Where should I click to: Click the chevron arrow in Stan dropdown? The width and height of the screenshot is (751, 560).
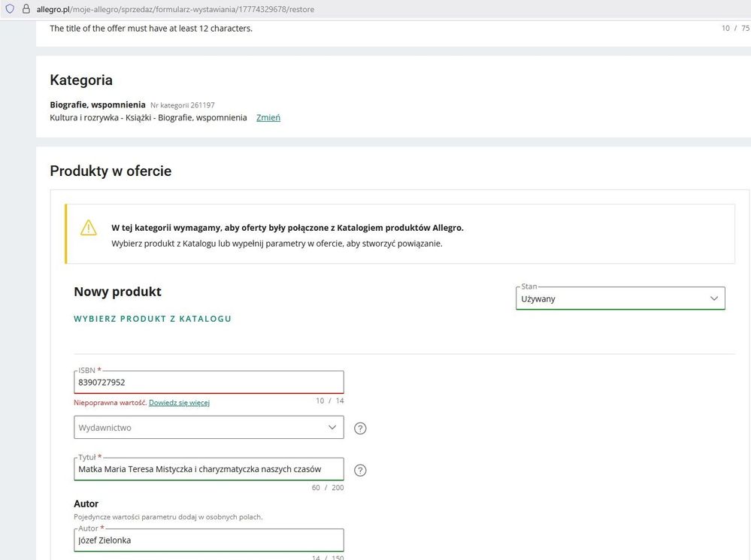713,298
